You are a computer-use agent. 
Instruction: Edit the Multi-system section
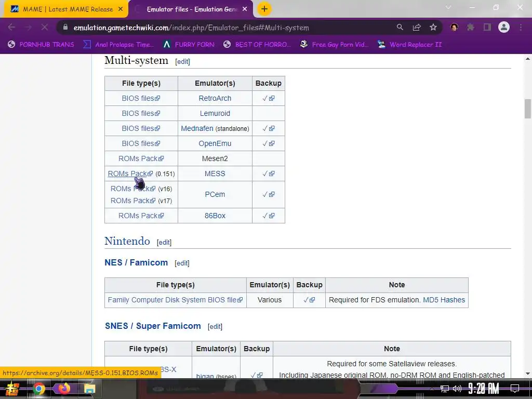(x=182, y=61)
